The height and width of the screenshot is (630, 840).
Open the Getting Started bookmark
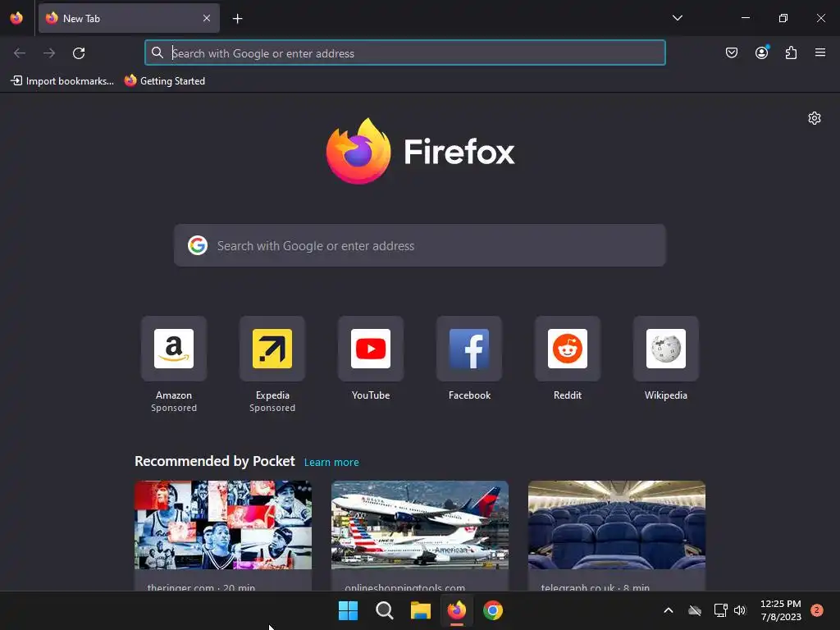165,81
